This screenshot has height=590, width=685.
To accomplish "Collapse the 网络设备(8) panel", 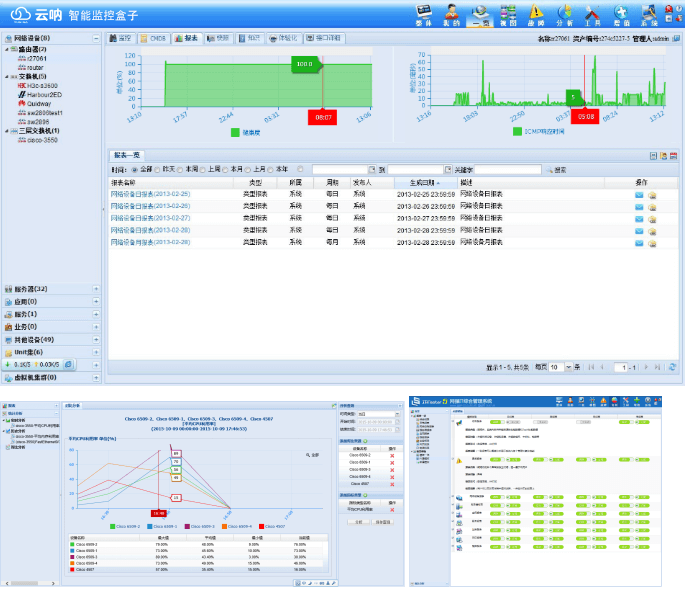I will (96, 38).
